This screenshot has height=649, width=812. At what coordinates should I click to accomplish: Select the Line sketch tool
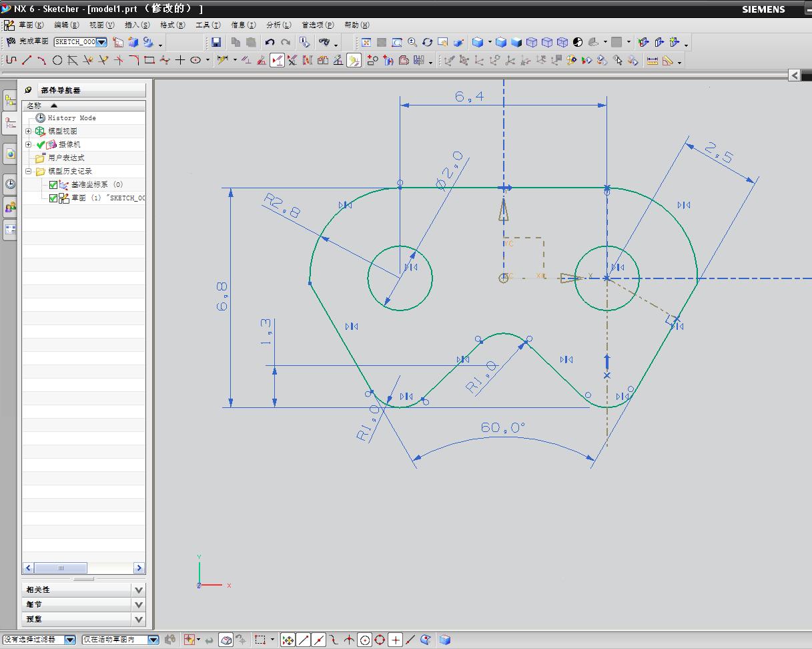point(27,60)
